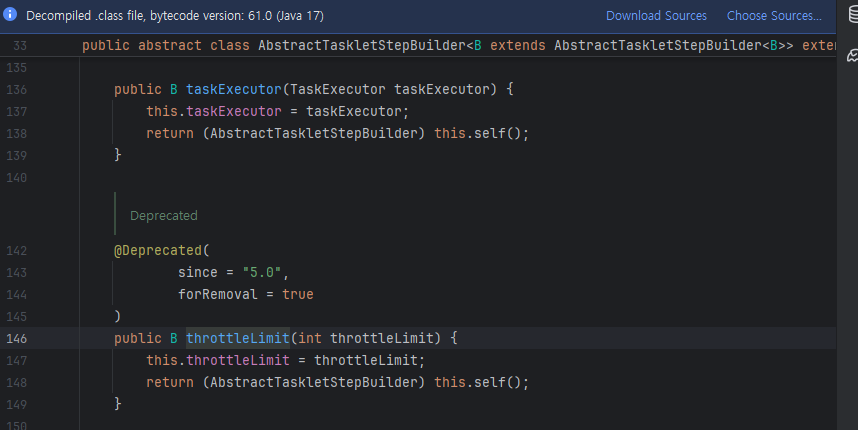Click the Choose Sources... link
This screenshot has width=858, height=430.
774,16
